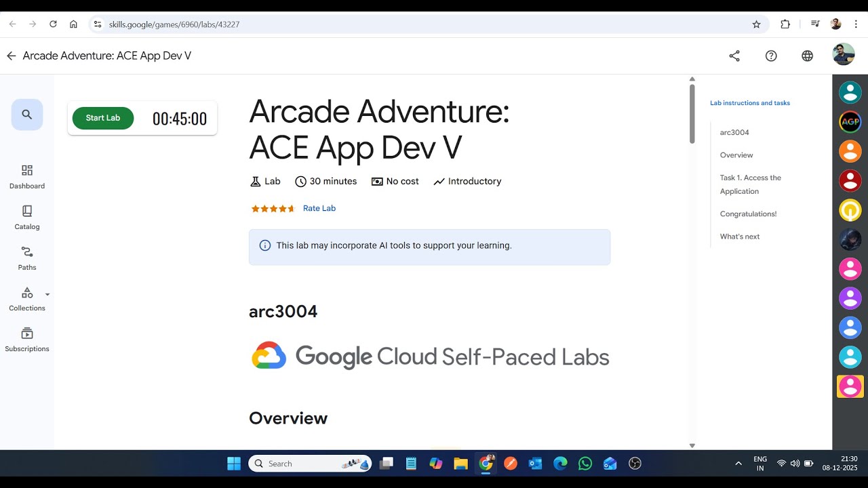Viewport: 868px width, 488px height.
Task: Click the scrollbar down arrow
Action: (x=692, y=445)
